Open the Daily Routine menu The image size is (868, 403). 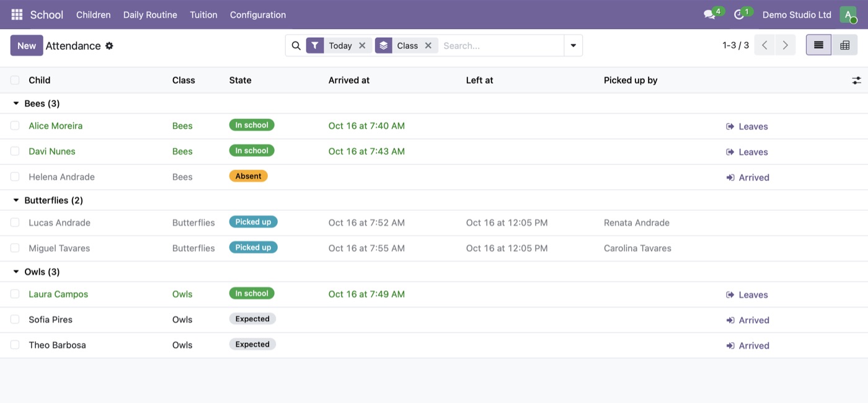tap(150, 14)
